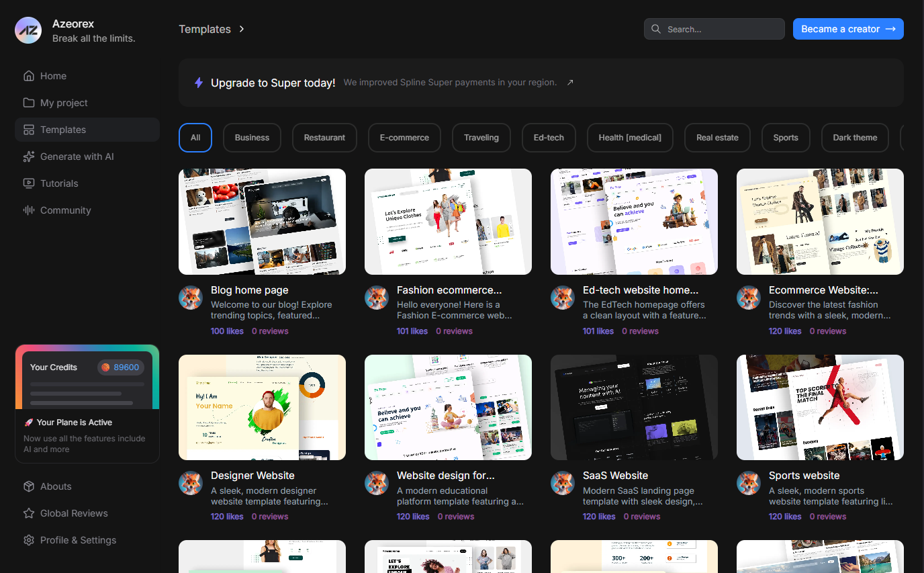The width and height of the screenshot is (924, 573).
Task: Filter templates by Business
Action: coord(252,138)
